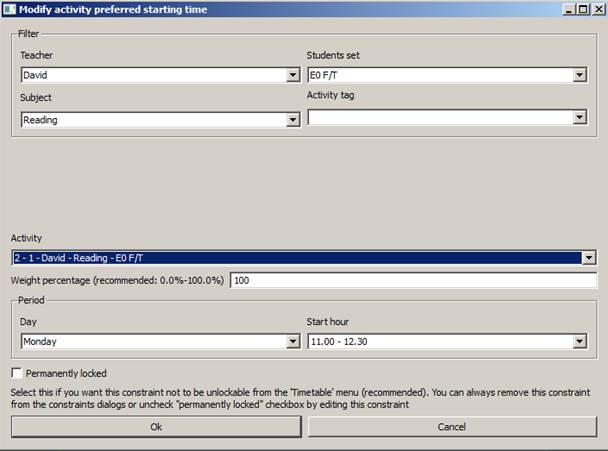Toggle the Permanently locked checkbox
Image resolution: width=608 pixels, height=451 pixels.
click(x=17, y=373)
